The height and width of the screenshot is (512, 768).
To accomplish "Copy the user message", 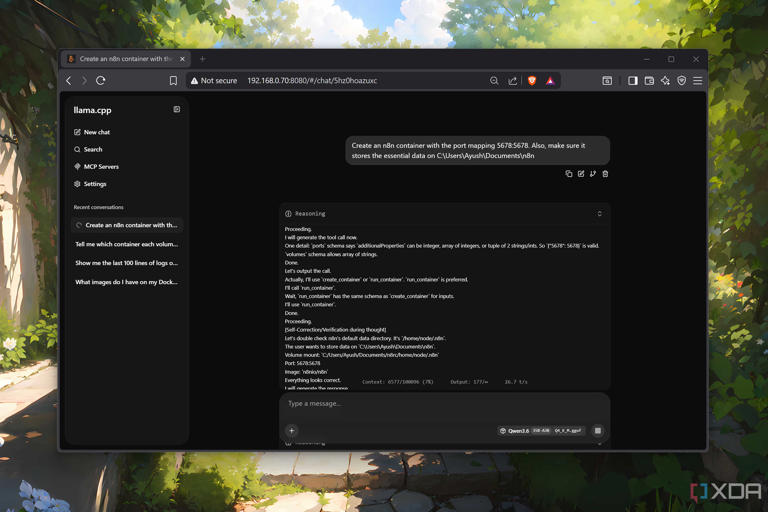I will [569, 173].
